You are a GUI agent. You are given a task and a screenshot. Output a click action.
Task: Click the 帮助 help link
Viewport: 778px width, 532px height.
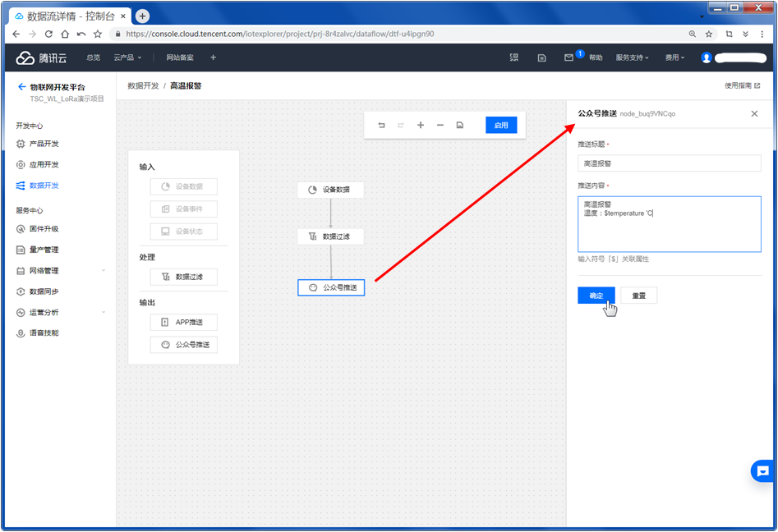(x=596, y=57)
